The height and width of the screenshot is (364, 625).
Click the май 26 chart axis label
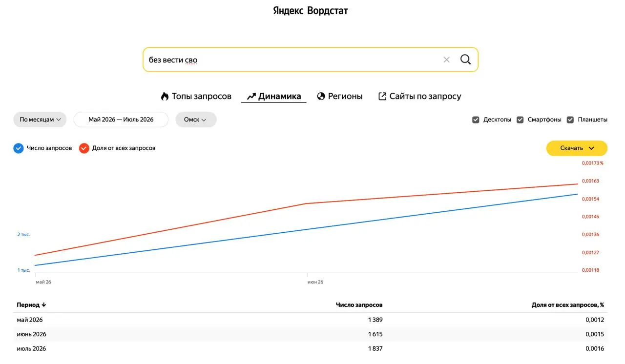coord(43,282)
